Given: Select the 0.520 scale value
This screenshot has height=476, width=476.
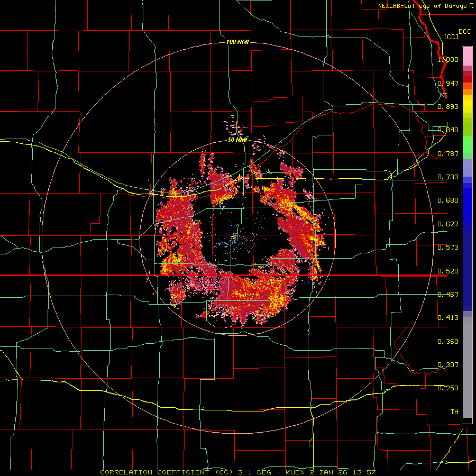Looking at the screenshot, I should coord(448,271).
